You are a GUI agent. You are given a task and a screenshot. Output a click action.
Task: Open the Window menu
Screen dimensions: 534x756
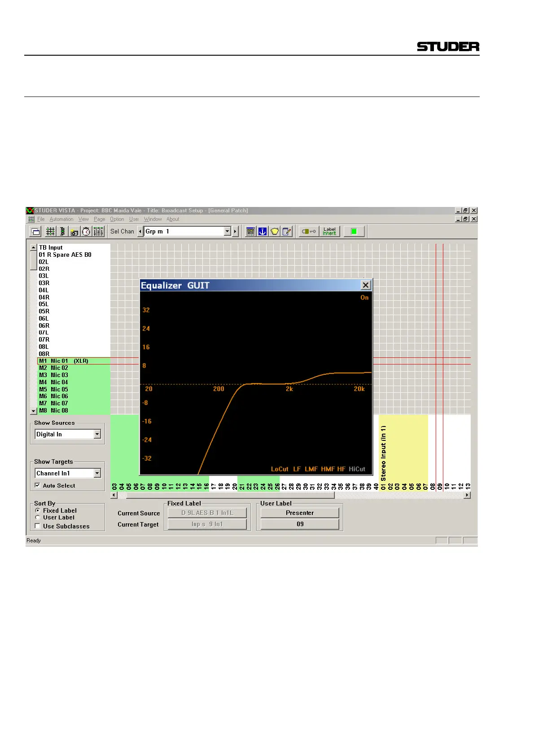click(x=153, y=219)
